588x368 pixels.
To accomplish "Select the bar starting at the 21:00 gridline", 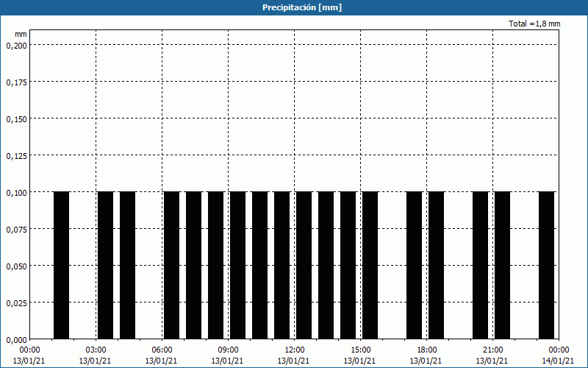I will [x=502, y=266].
